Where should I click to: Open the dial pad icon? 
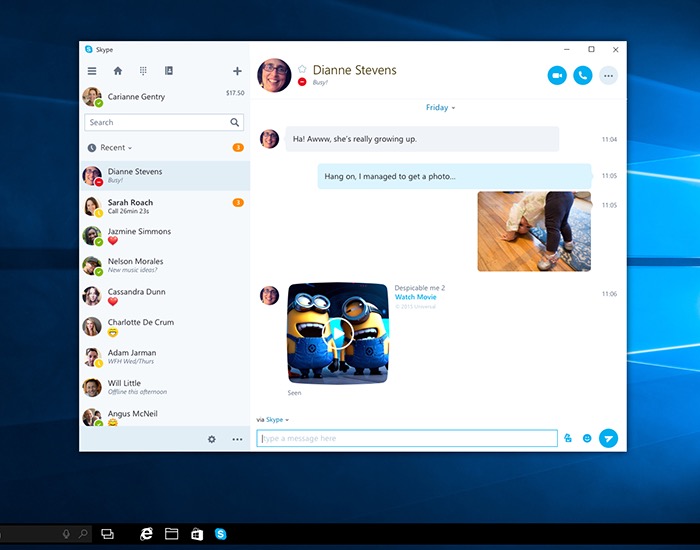coord(143,71)
